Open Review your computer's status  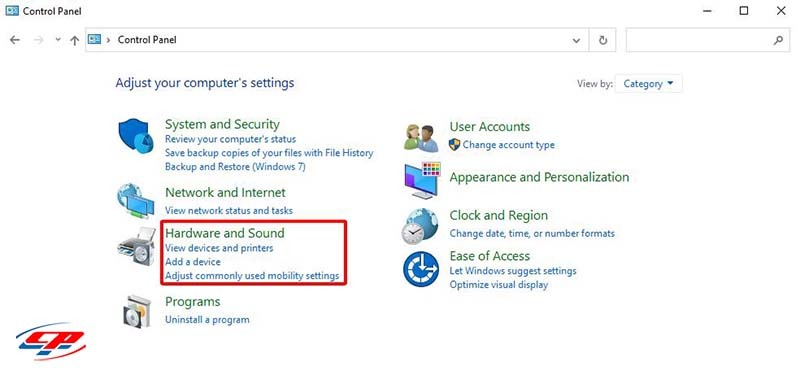(x=231, y=139)
